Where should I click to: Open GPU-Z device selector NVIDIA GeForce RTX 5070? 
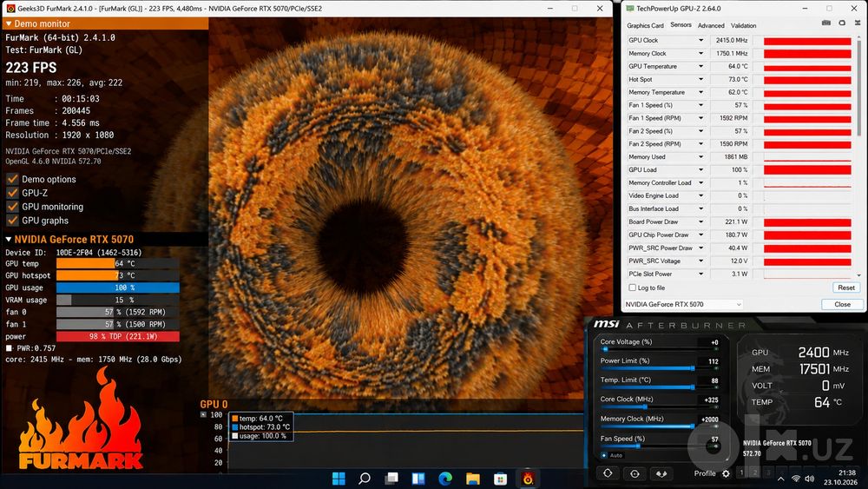tap(683, 304)
